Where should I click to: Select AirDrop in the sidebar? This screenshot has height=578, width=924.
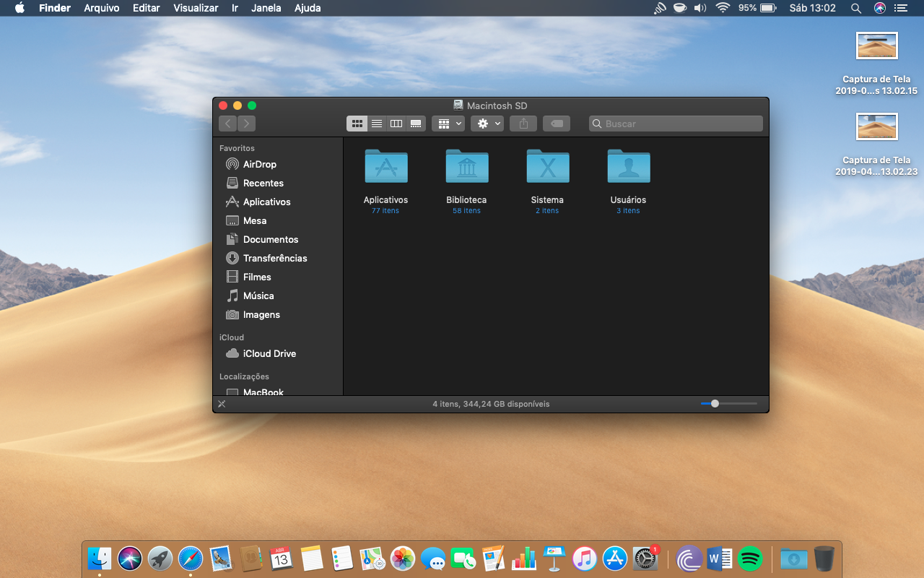click(259, 164)
